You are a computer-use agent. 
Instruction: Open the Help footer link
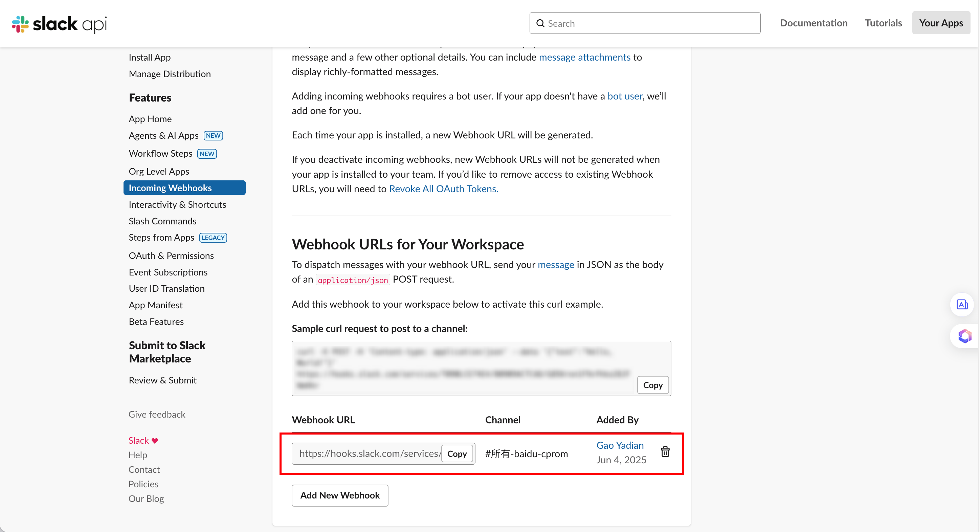[x=138, y=455]
